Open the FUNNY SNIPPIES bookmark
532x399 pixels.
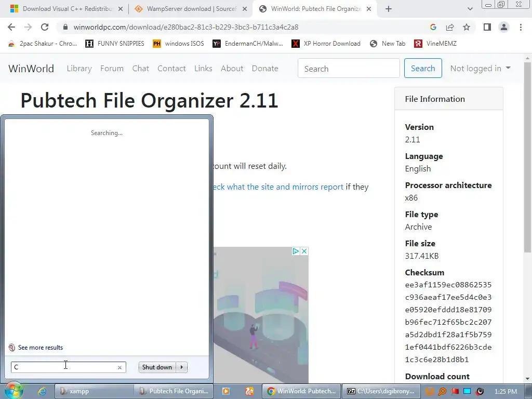pyautogui.click(x=115, y=44)
